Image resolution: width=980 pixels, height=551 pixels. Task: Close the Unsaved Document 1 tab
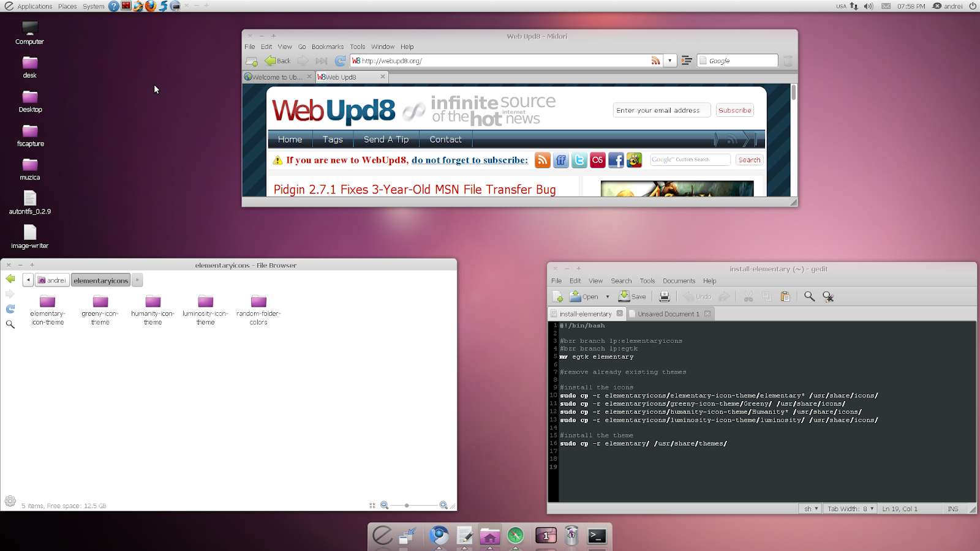point(707,313)
